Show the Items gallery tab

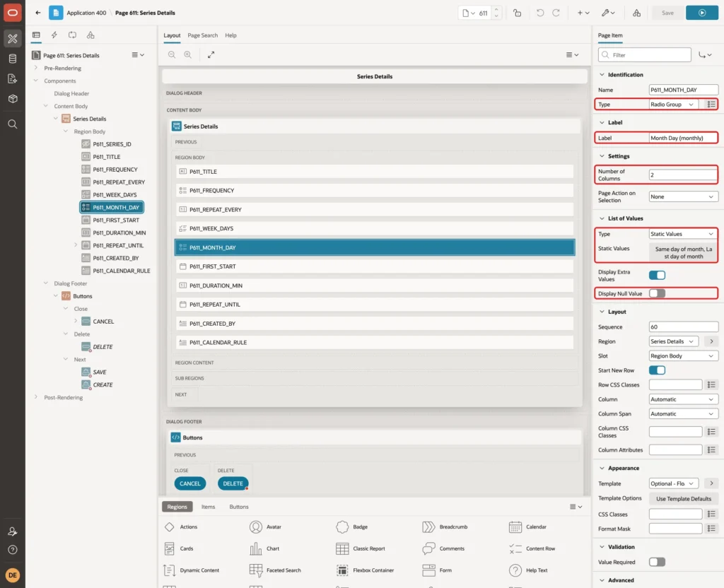click(x=209, y=507)
